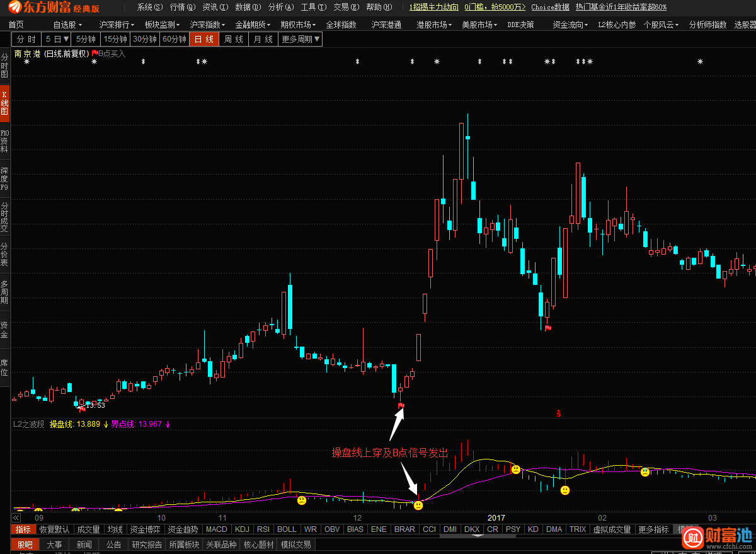
Task: Open the 数据(D) menu
Action: click(248, 7)
